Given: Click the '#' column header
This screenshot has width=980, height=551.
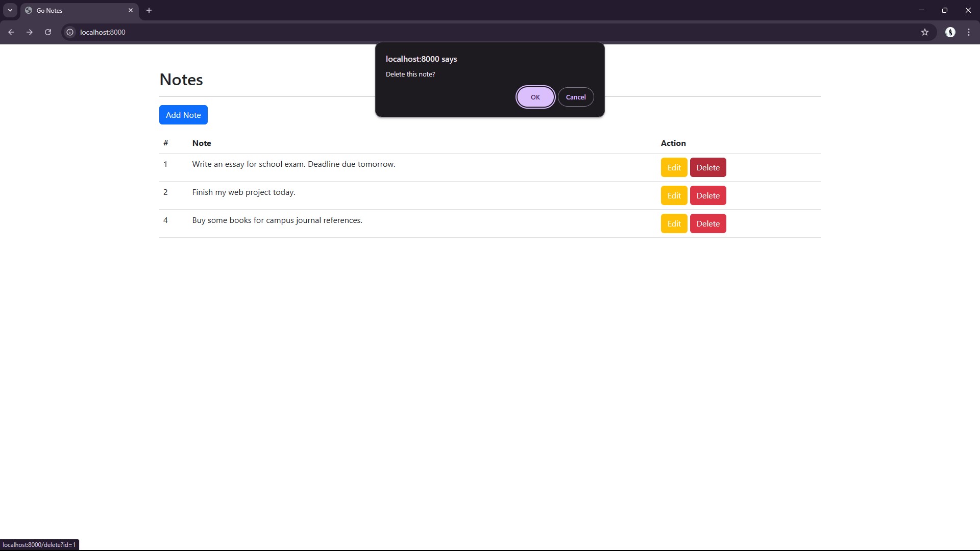Looking at the screenshot, I should 165,143.
